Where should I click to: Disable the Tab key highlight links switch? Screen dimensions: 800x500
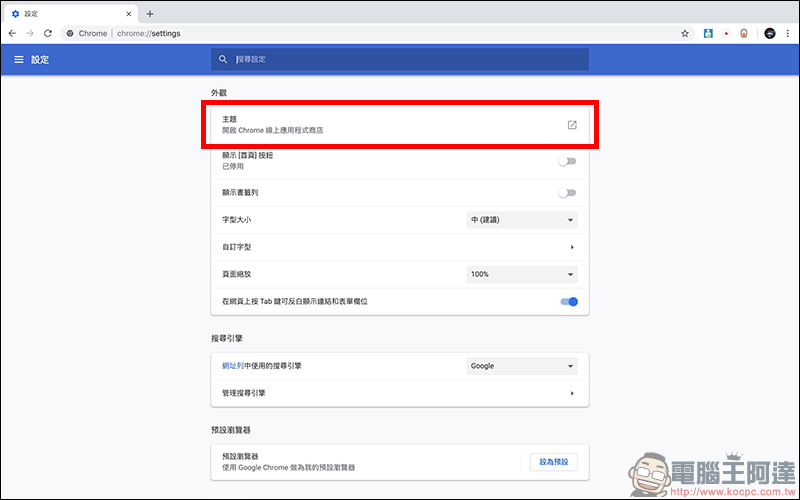[569, 302]
